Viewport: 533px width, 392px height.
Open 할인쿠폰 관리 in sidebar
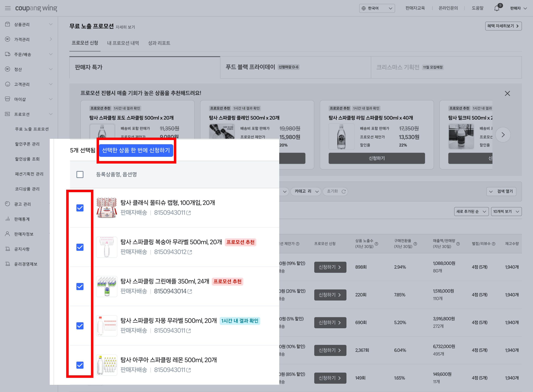[x=27, y=144]
